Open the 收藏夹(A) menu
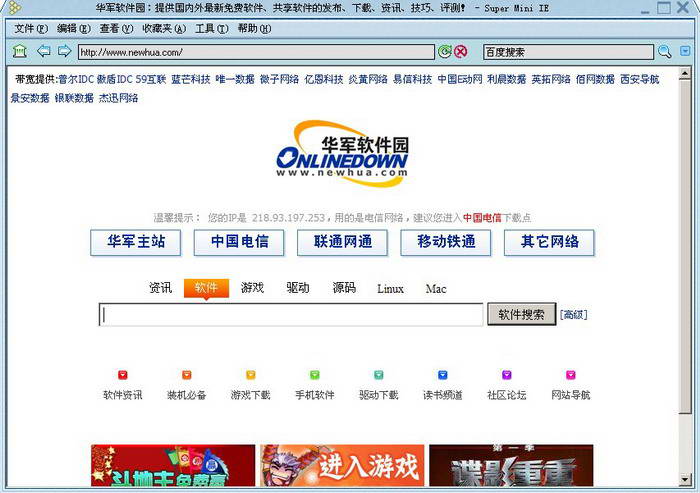Viewport: 700px width, 493px height. click(163, 29)
